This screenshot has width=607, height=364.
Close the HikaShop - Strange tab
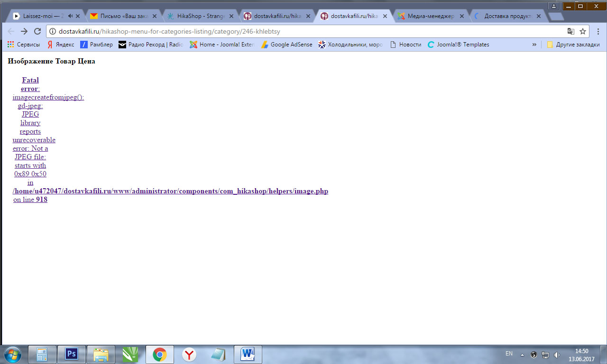pyautogui.click(x=232, y=16)
